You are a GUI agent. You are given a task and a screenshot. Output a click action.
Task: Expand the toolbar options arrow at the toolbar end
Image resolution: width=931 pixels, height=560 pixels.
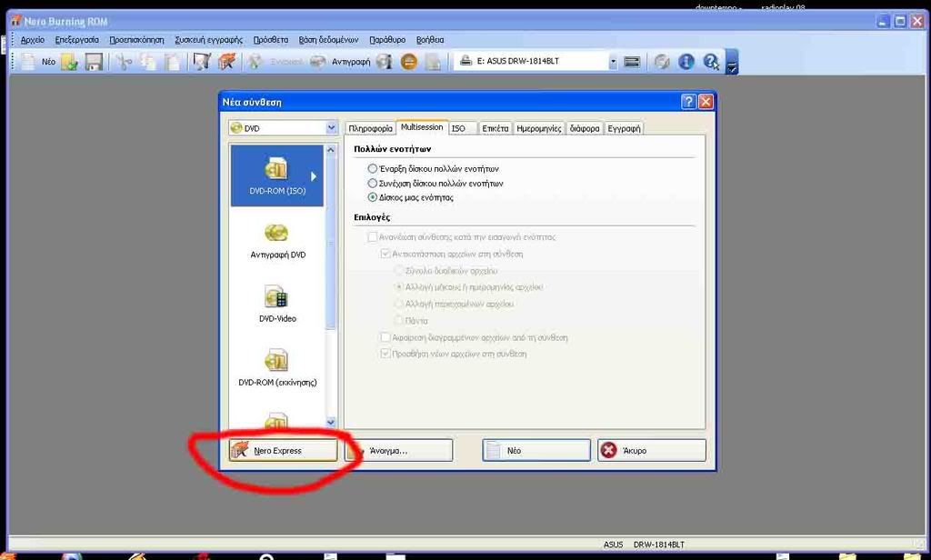(732, 62)
